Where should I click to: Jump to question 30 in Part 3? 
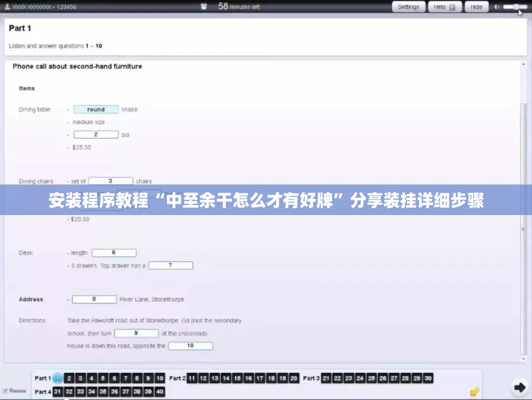[428, 378]
